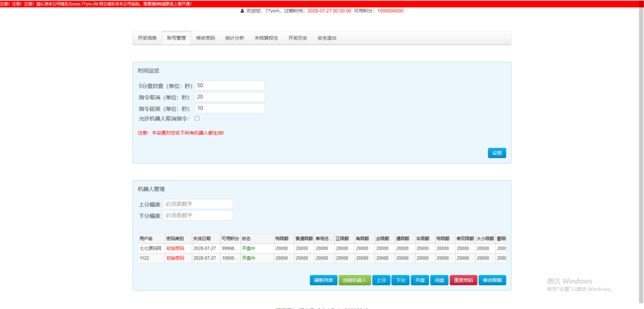Viewport: 644px width, 309px height.
Task: Click the 99998… points in 七七源码网 row
Action: 230,248
